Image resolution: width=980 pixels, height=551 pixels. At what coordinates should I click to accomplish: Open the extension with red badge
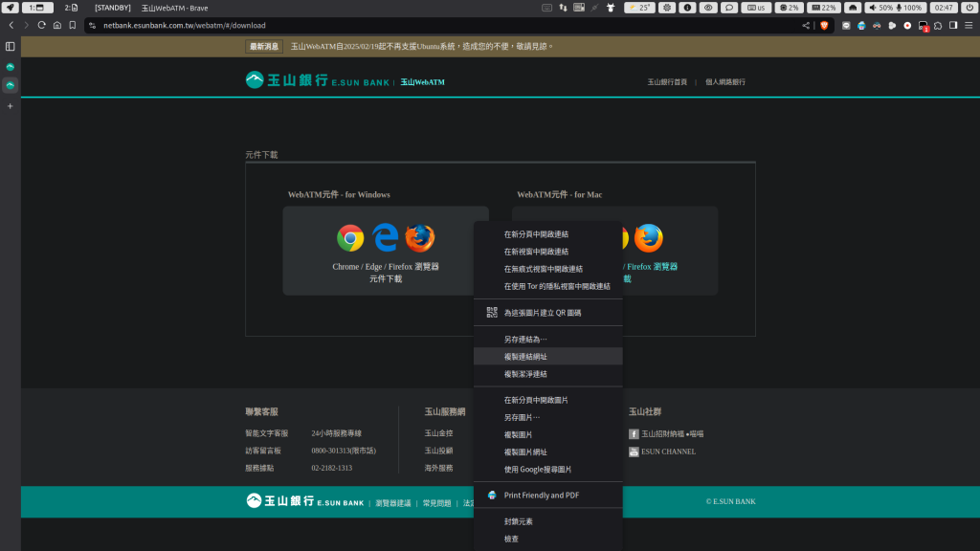point(924,26)
